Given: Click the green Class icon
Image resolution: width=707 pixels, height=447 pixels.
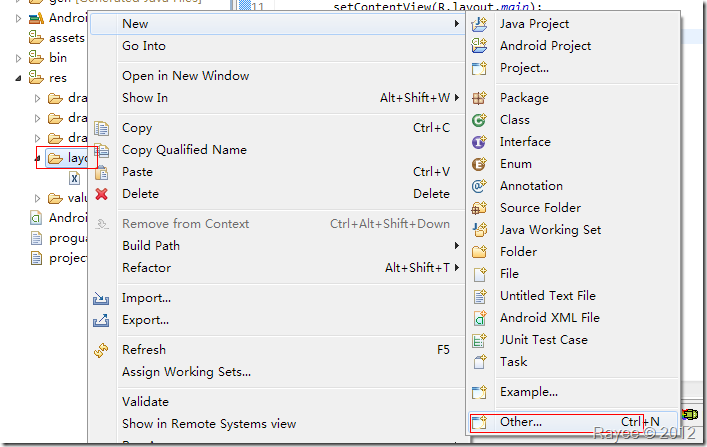Looking at the screenshot, I should point(479,120).
